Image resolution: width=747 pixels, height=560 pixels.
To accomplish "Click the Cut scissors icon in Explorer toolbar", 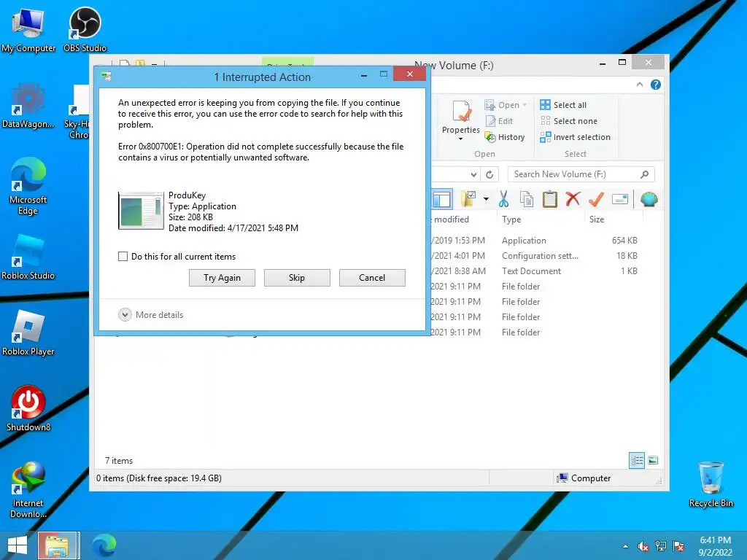I will coord(503,199).
